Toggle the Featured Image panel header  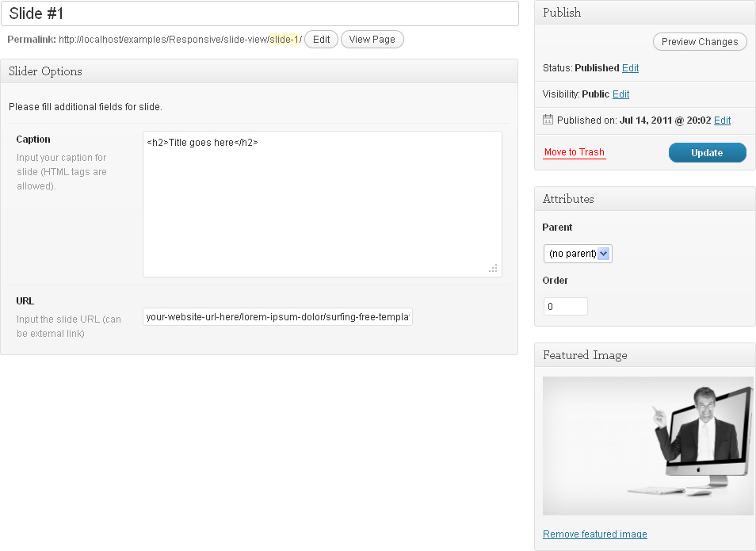(x=644, y=355)
